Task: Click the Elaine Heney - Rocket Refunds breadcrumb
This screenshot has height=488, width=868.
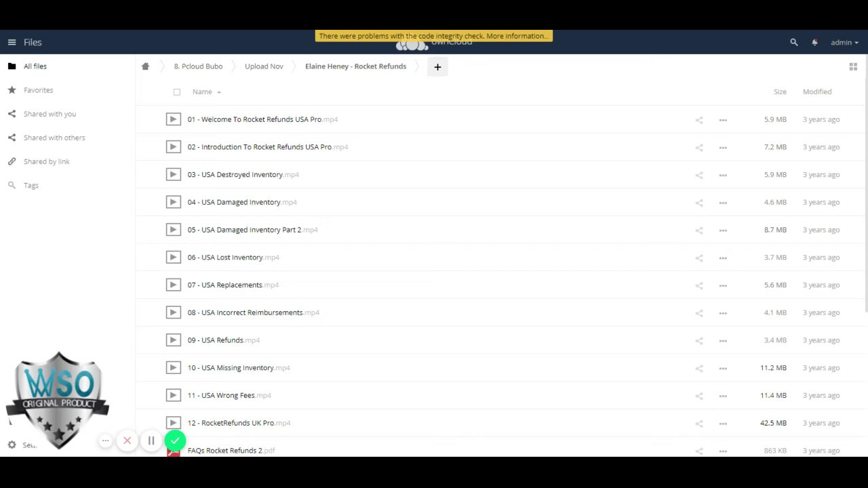Action: click(x=355, y=66)
